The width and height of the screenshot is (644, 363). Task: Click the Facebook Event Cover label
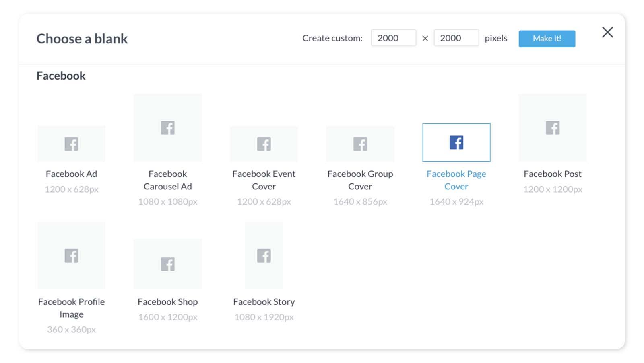[x=264, y=180]
